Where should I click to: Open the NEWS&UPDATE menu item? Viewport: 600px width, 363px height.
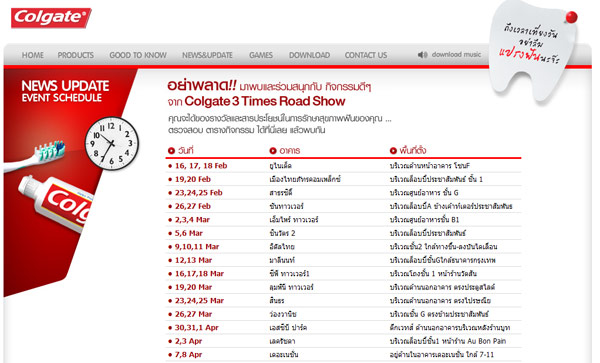coord(207,55)
